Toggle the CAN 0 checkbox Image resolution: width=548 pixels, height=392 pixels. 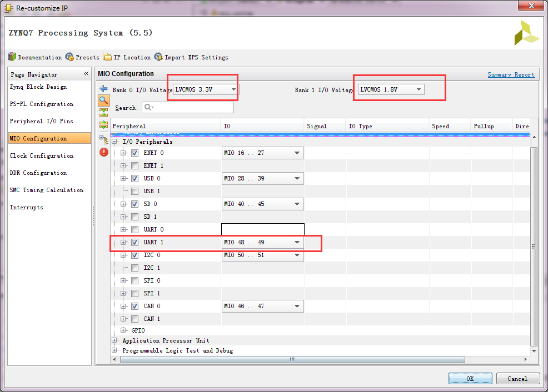134,306
